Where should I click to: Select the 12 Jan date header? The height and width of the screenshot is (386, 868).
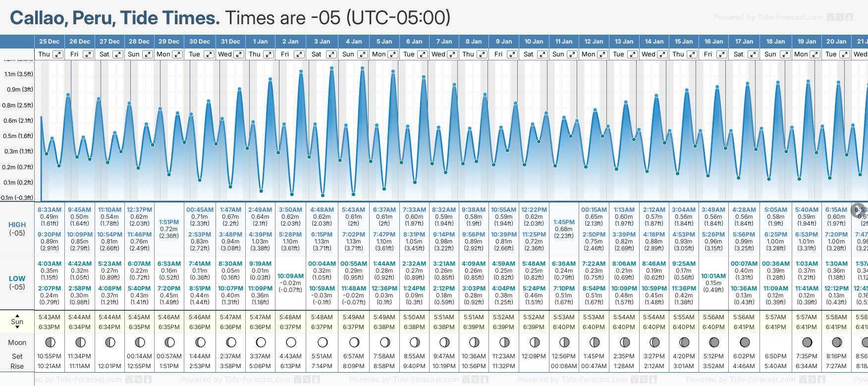[x=594, y=42]
